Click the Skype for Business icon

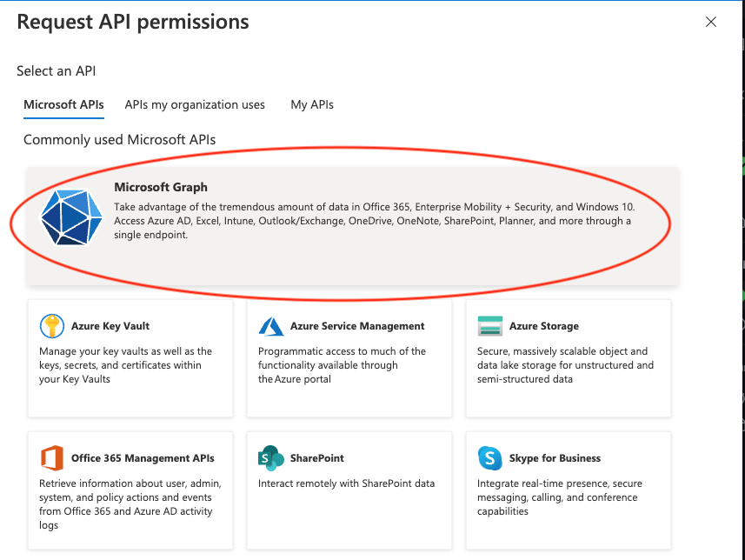490,458
